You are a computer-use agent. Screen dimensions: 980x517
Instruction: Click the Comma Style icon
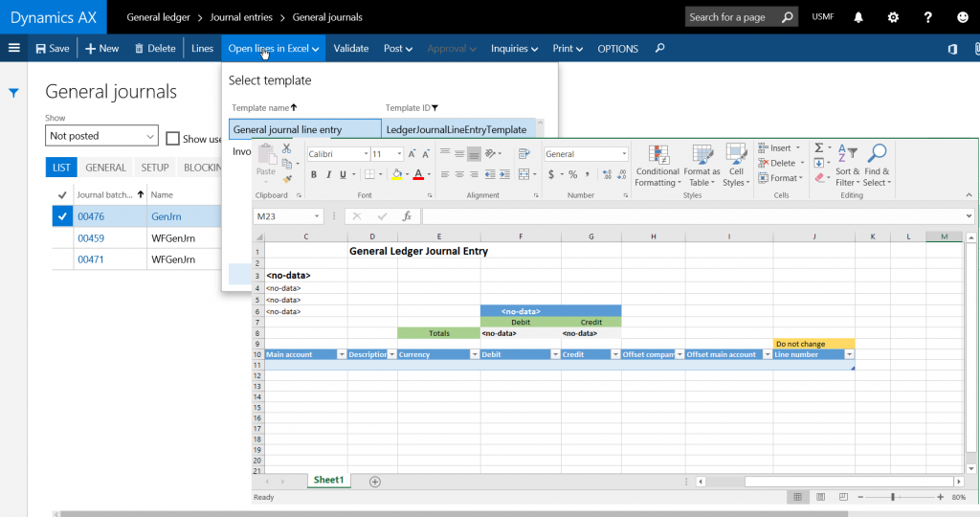pyautogui.click(x=587, y=174)
